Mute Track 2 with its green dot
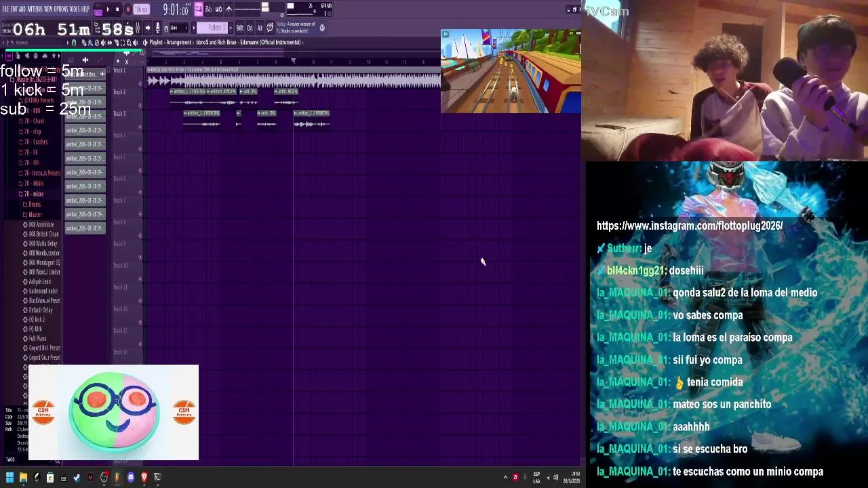 (x=140, y=105)
